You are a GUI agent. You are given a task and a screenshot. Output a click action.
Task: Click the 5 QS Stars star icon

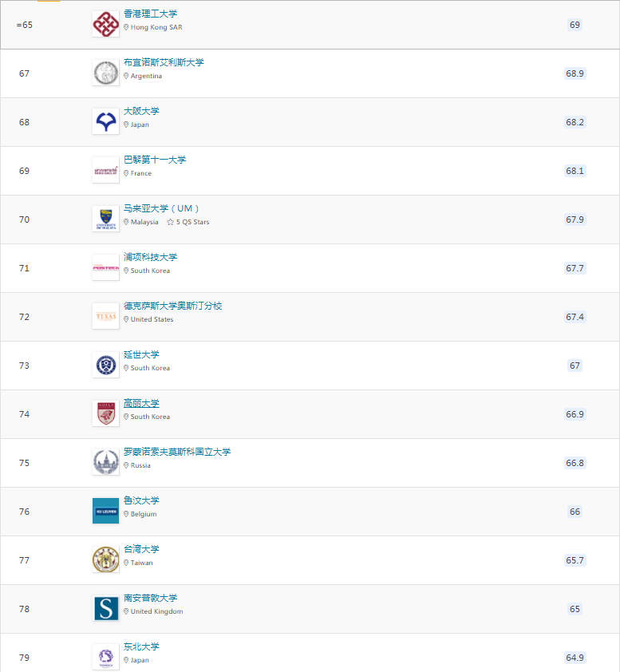coord(171,222)
